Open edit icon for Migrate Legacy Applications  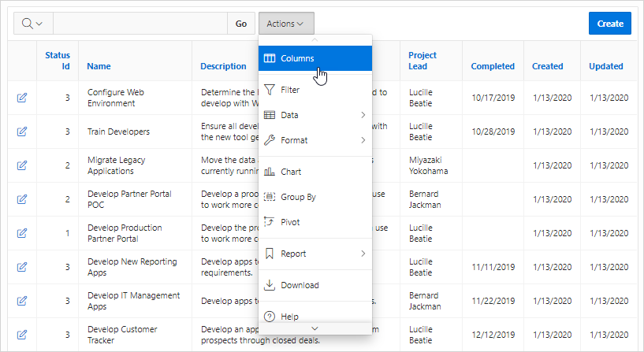pos(22,165)
